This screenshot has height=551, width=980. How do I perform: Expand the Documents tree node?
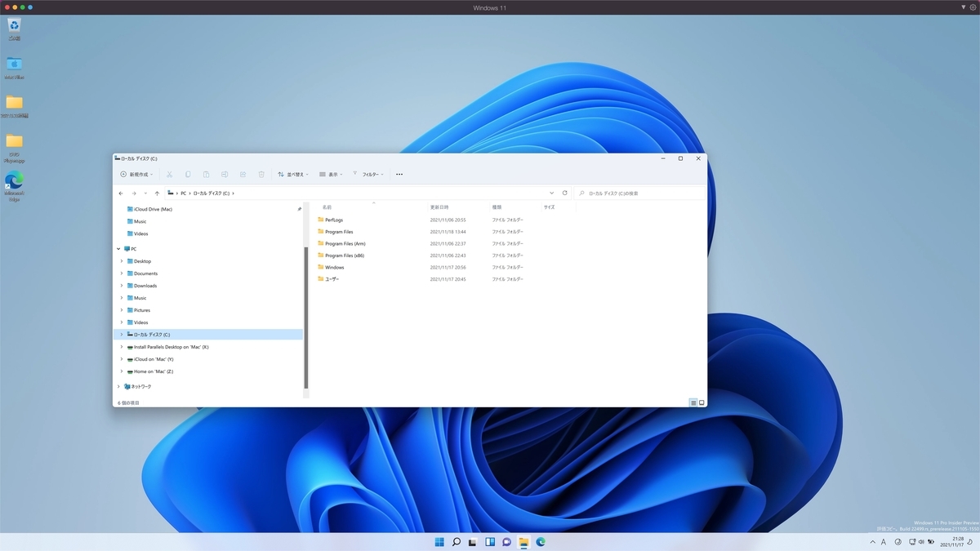[x=122, y=273]
